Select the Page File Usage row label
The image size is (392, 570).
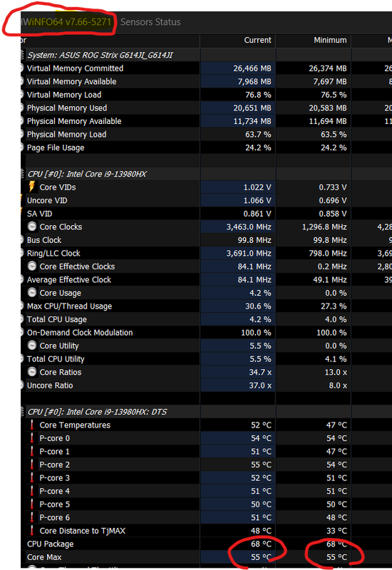56,147
